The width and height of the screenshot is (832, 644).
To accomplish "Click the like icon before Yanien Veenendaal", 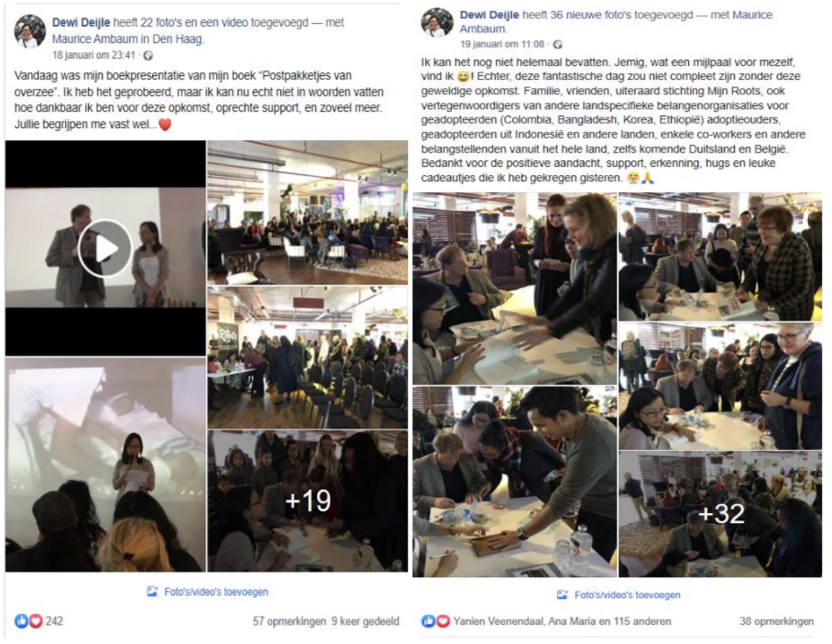I will [x=429, y=621].
